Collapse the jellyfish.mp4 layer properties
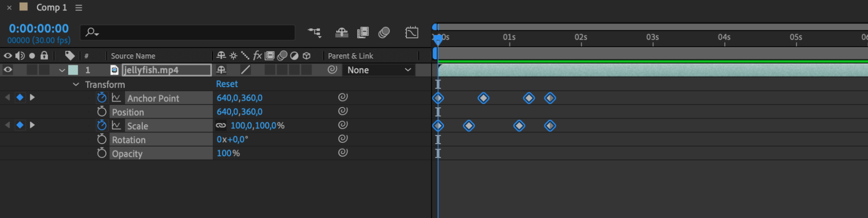This screenshot has width=868, height=218. pos(62,70)
